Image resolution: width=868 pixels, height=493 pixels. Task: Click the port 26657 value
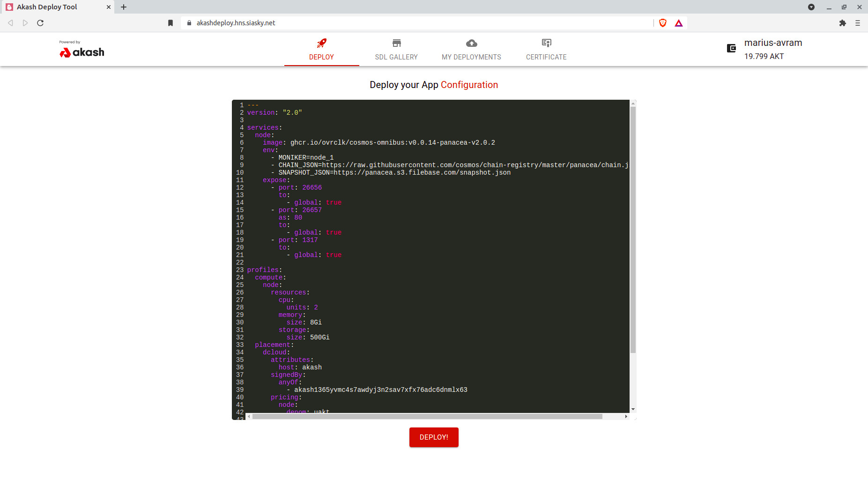312,210
